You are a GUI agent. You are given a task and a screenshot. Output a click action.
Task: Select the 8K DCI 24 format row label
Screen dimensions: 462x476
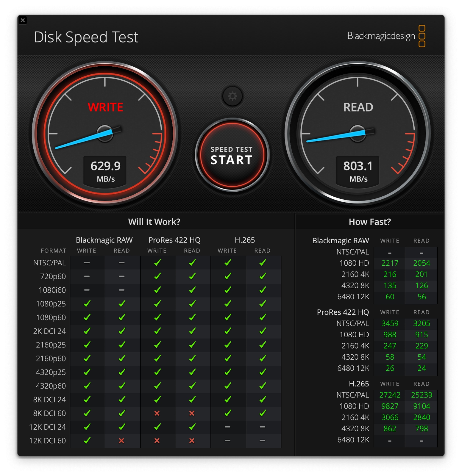49,400
